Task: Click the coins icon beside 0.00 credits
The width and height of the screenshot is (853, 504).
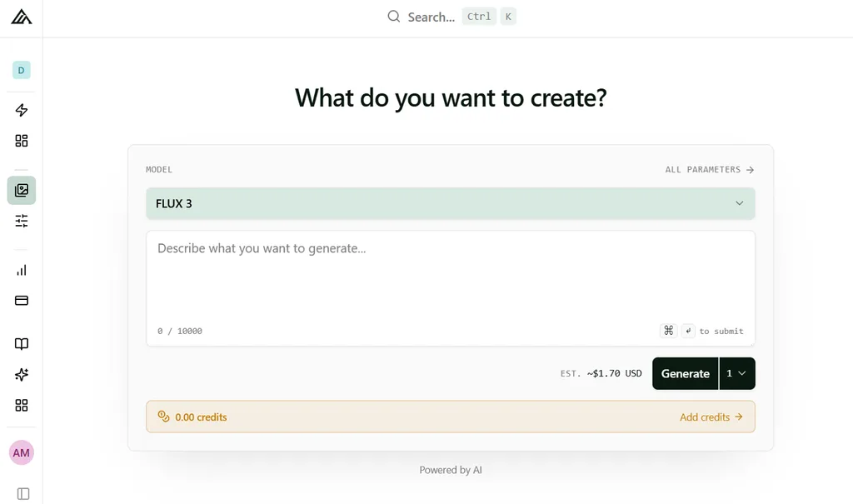Action: 163,417
